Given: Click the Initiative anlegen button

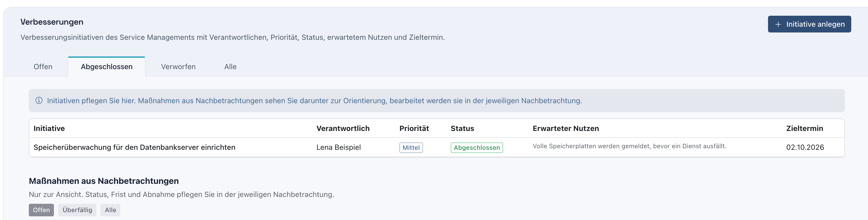Looking at the screenshot, I should coord(809,24).
